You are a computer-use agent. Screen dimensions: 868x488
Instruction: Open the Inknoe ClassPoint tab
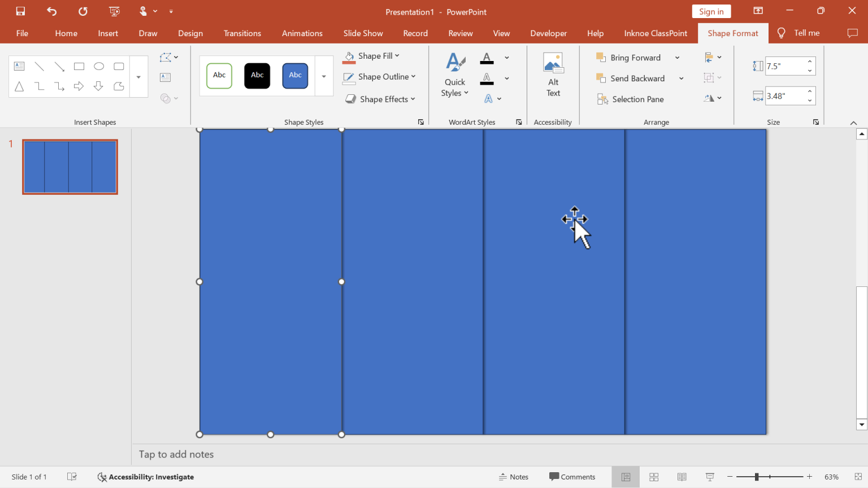655,33
